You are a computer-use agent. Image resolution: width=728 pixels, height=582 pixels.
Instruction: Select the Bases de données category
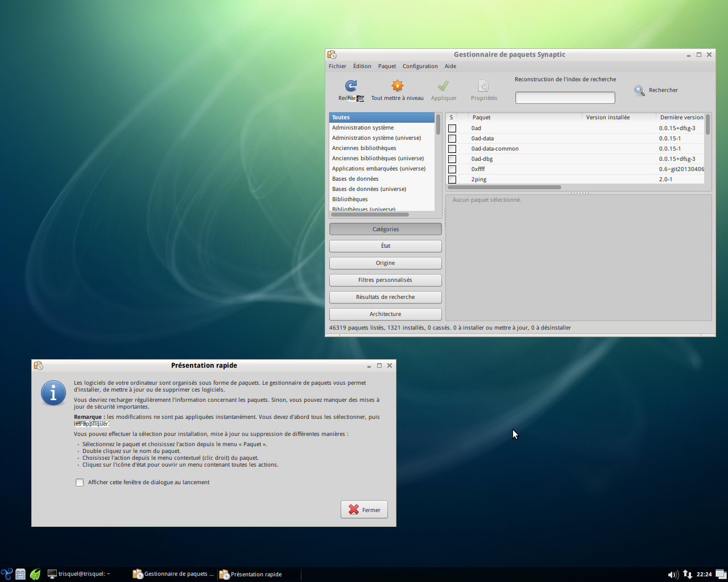click(382, 179)
